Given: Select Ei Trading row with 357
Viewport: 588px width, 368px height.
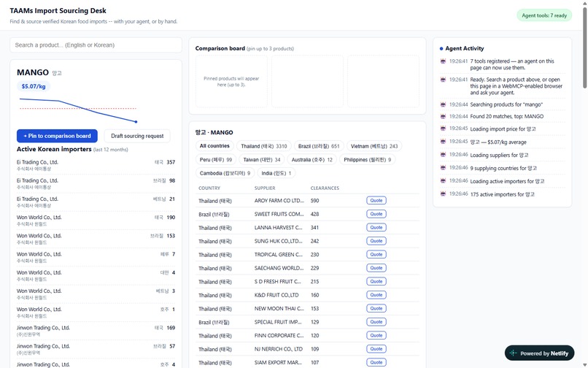Looking at the screenshot, I should (96, 165).
